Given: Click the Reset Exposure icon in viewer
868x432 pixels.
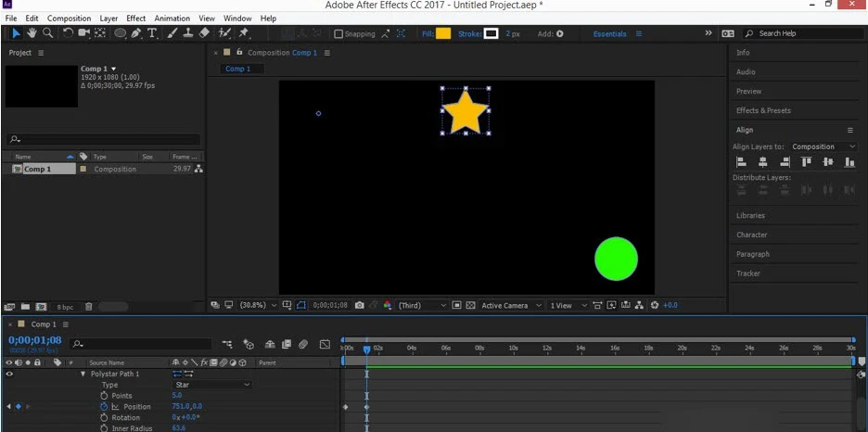Looking at the screenshot, I should pyautogui.click(x=655, y=305).
